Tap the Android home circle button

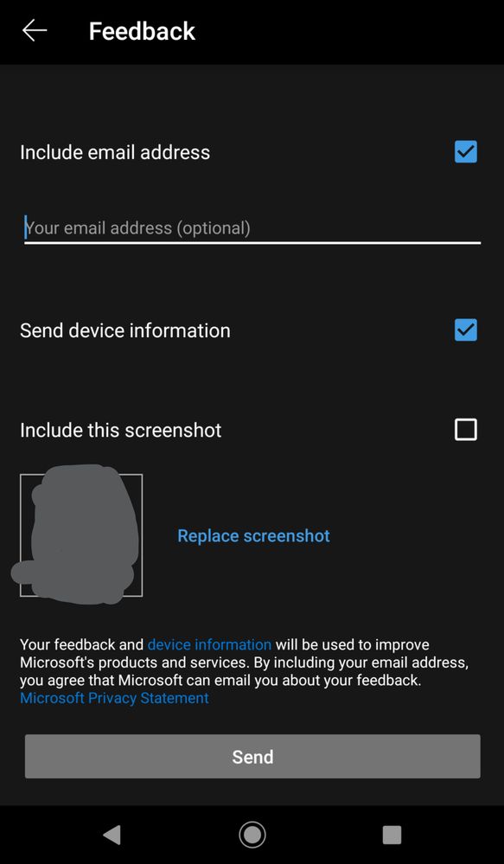pos(252,835)
